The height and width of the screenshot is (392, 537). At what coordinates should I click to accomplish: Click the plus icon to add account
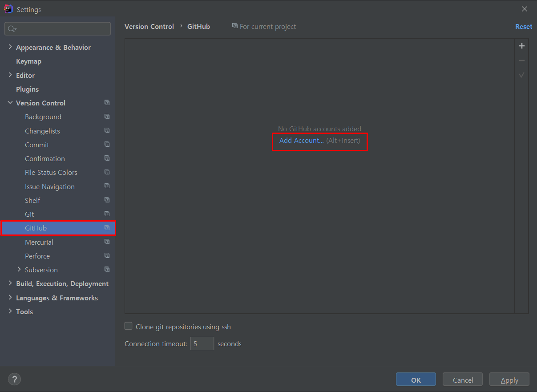pos(522,46)
